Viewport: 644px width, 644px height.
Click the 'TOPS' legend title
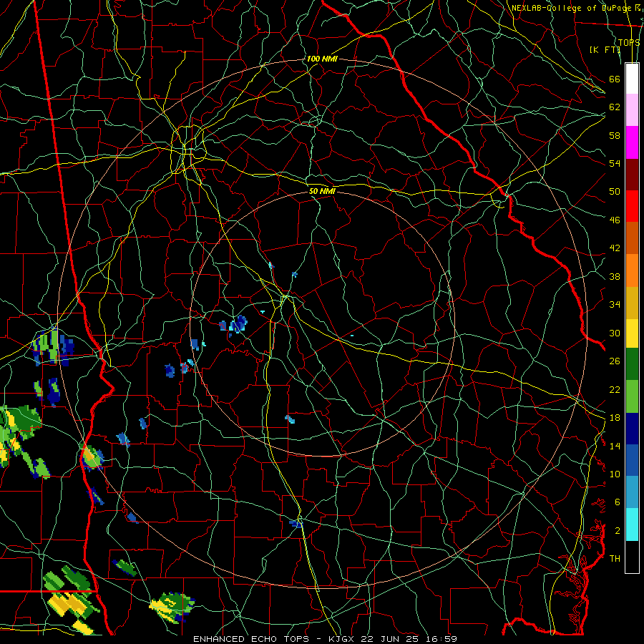(x=629, y=42)
